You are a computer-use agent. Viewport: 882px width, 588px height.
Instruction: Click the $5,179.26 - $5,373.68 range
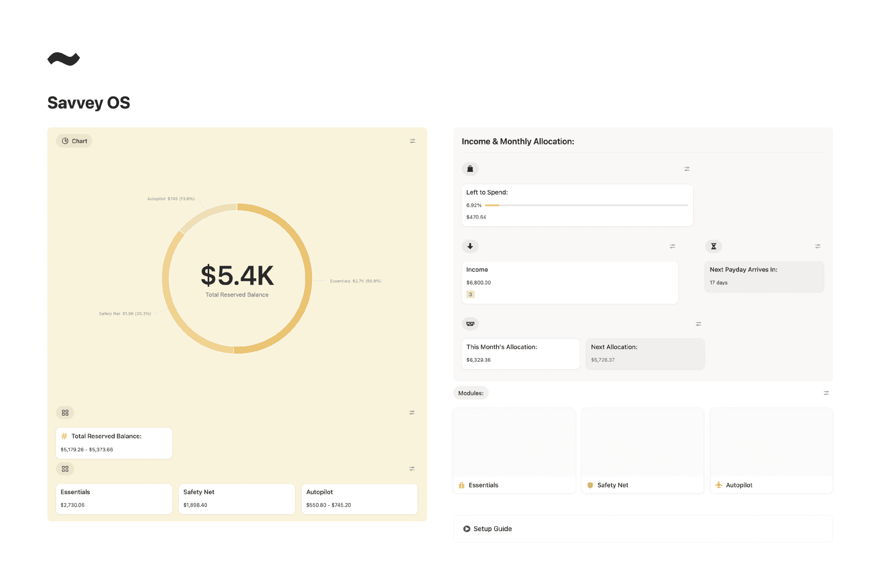tap(87, 449)
